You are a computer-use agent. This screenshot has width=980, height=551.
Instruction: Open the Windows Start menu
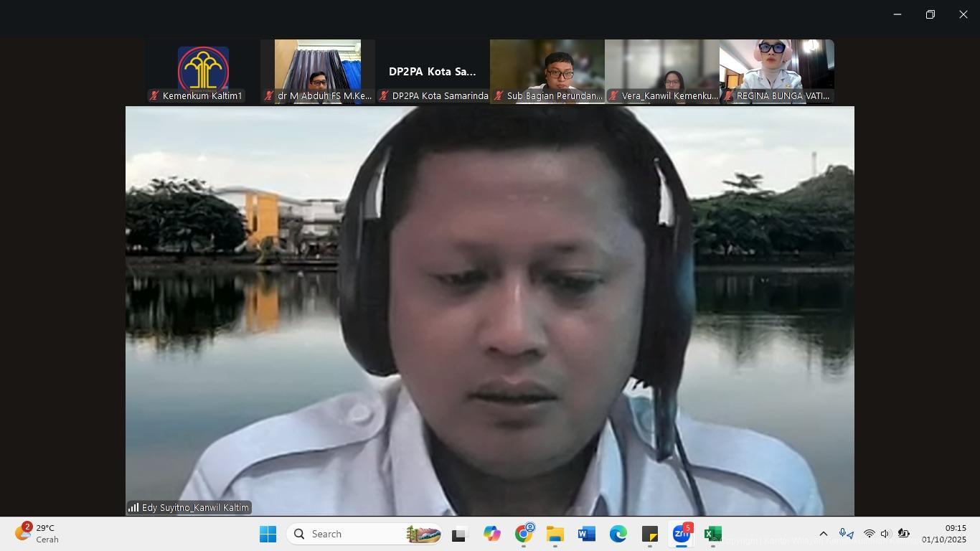point(268,534)
